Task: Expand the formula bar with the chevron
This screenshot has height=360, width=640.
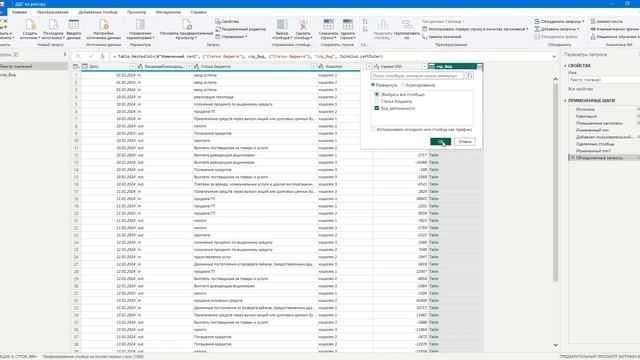Action: pyautogui.click(x=554, y=56)
